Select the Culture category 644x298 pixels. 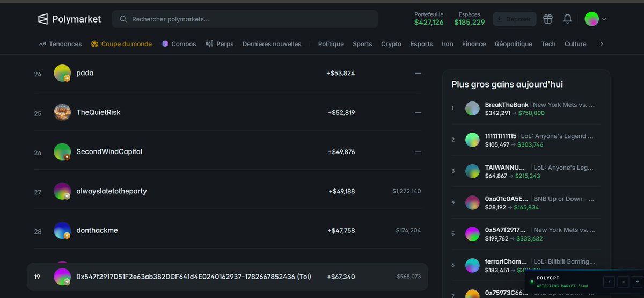575,44
